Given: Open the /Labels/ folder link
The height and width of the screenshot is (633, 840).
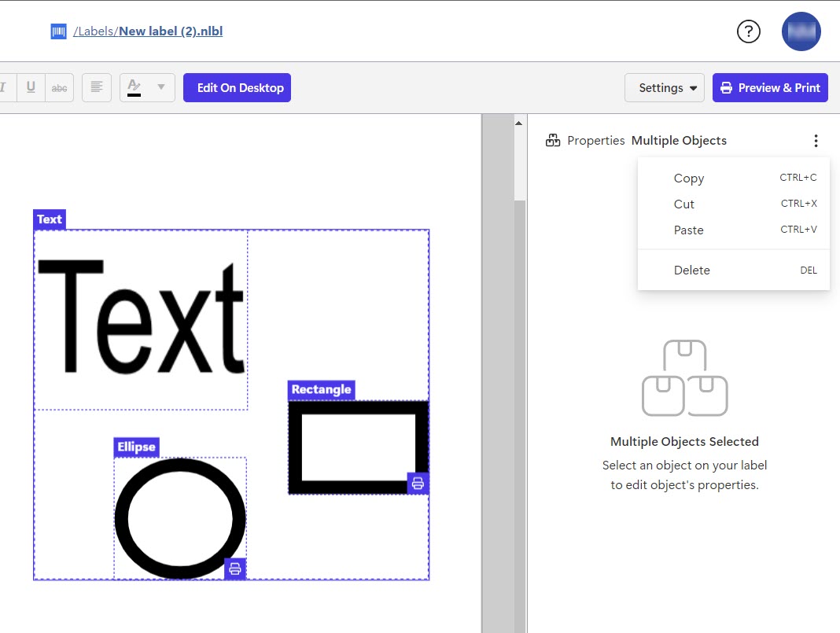Looking at the screenshot, I should (96, 31).
